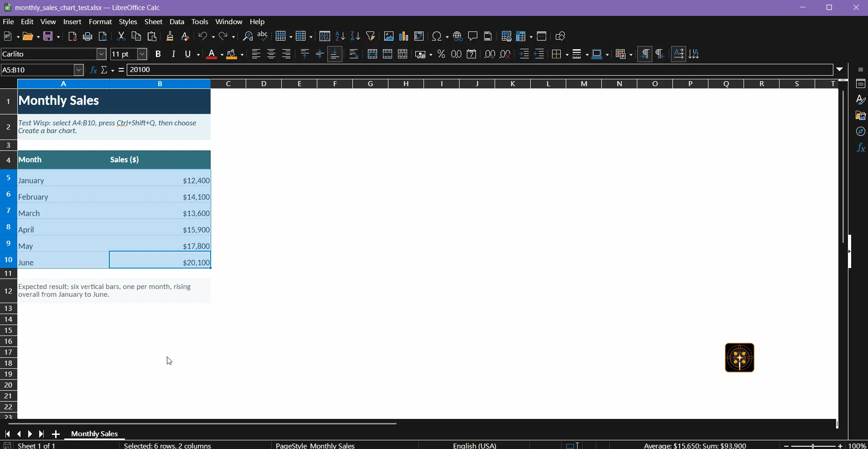Click the Format as Percent icon

pos(441,54)
